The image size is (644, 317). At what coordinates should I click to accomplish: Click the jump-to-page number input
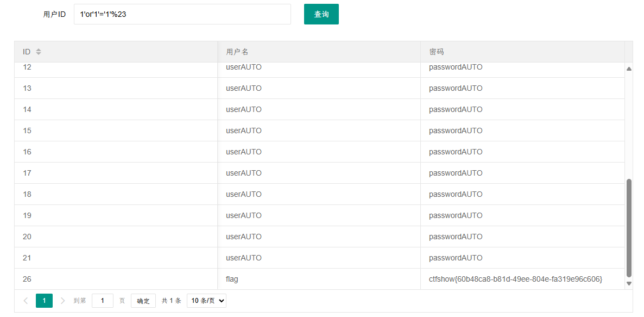click(103, 301)
